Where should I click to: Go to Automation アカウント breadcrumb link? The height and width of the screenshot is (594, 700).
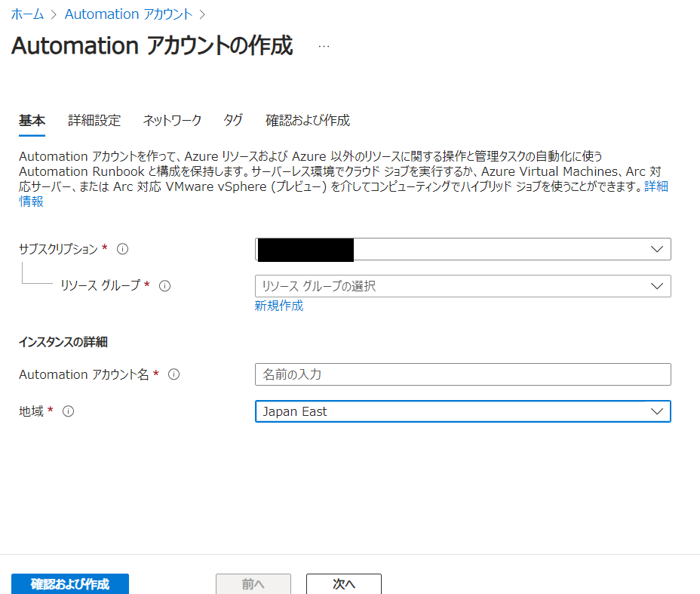tap(128, 14)
